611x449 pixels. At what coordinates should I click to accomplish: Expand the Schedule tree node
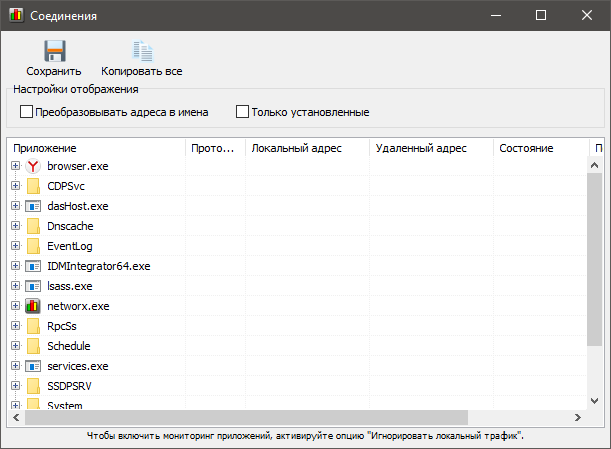(16, 346)
